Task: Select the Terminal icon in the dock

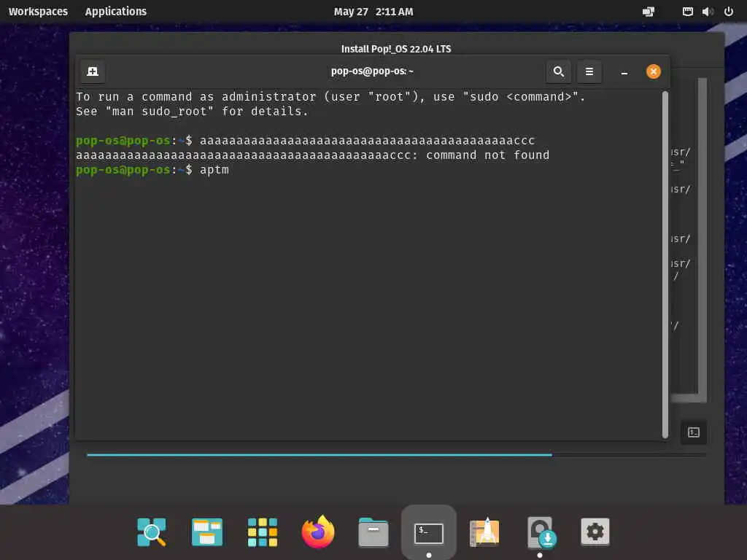Action: point(429,533)
